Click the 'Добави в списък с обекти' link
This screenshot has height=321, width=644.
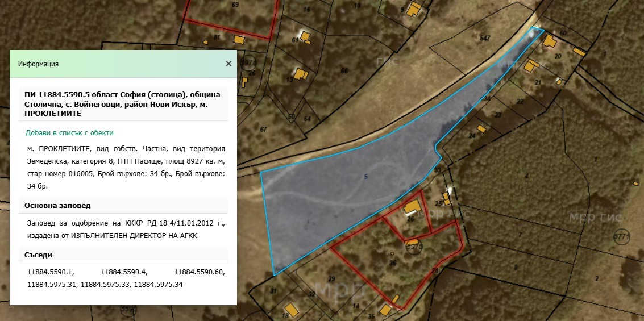(69, 132)
